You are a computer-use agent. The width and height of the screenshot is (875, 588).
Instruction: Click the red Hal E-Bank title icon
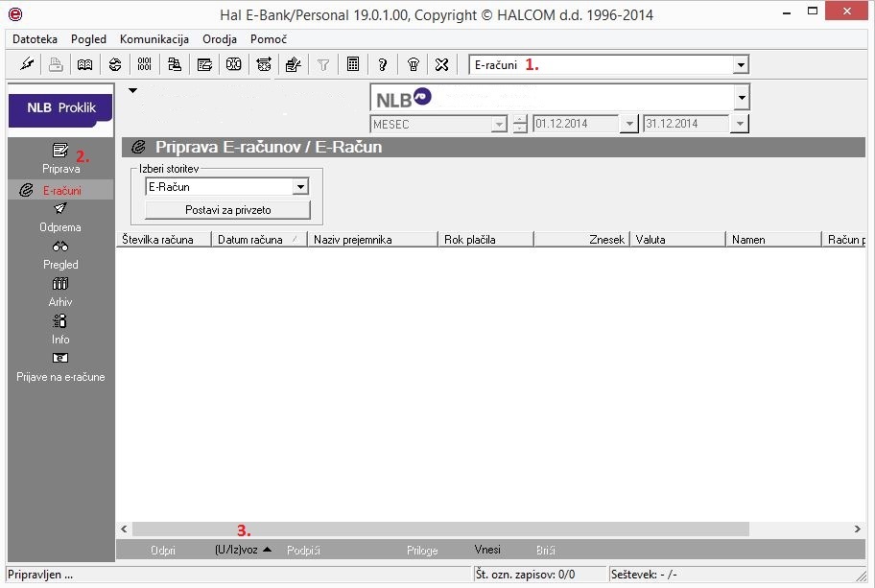[x=15, y=14]
